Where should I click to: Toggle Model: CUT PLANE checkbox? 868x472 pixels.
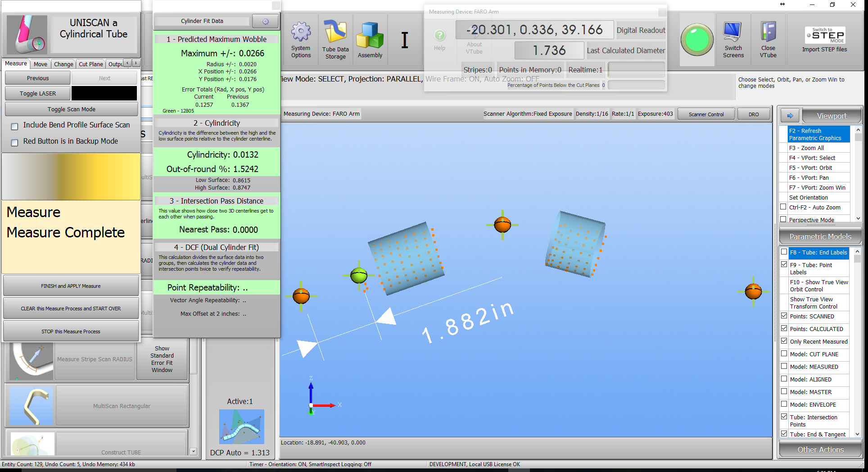pyautogui.click(x=784, y=354)
